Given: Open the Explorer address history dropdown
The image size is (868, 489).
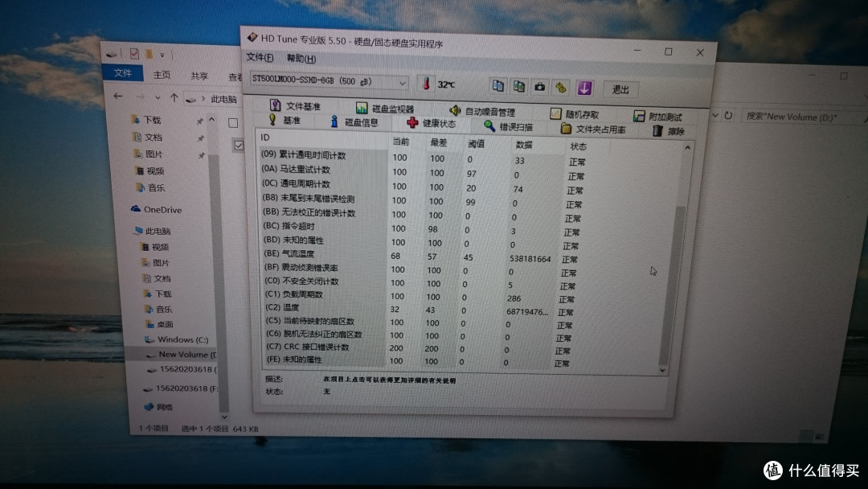Looking at the screenshot, I should click(x=715, y=115).
